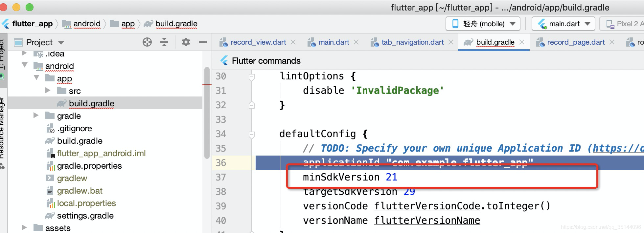The height and width of the screenshot is (233, 644).
Task: Expand the .idea folder
Action: [x=24, y=53]
